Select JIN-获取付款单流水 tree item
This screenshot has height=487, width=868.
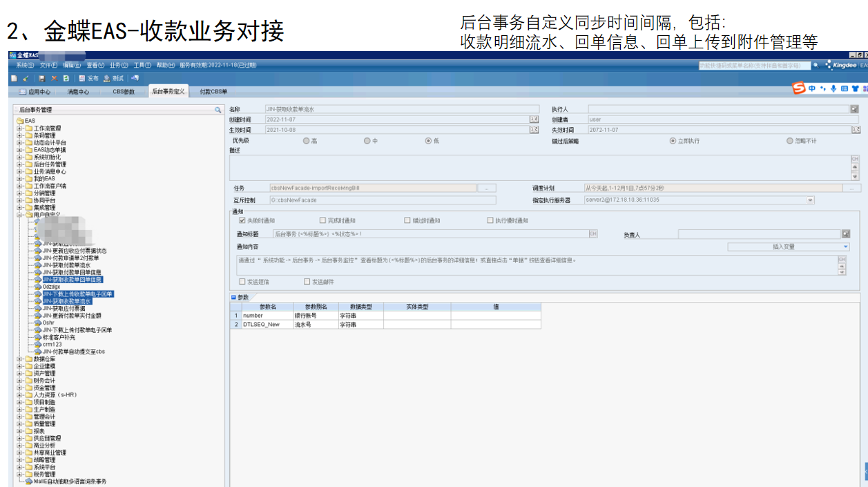[66, 265]
